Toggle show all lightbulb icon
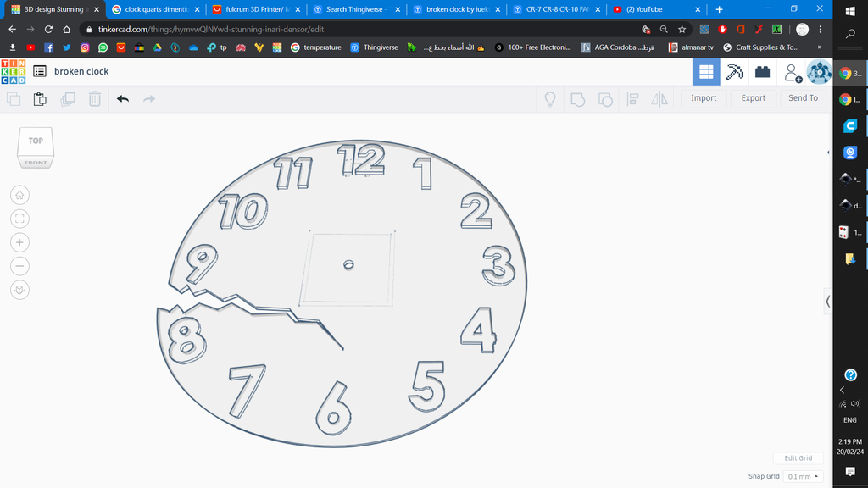The width and height of the screenshot is (868, 488). tap(549, 99)
